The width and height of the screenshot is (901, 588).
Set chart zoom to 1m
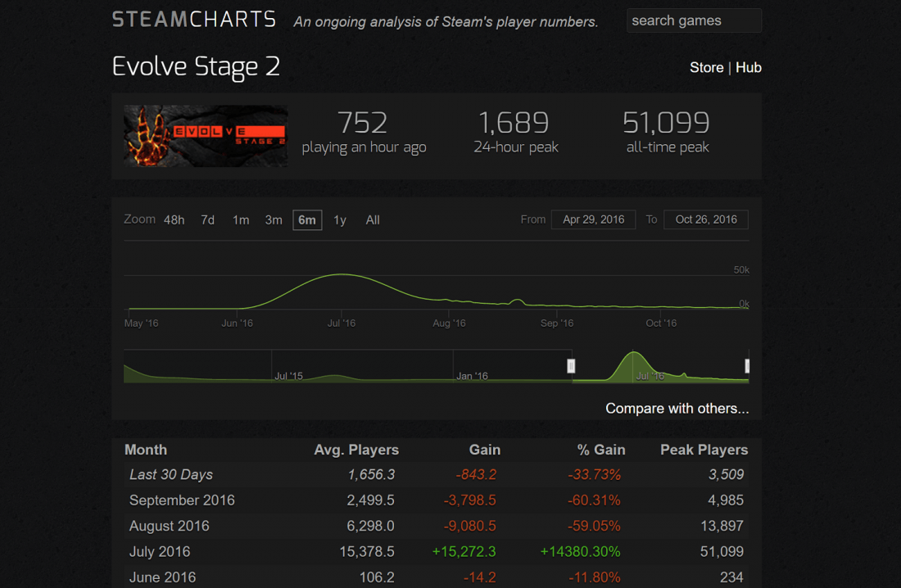241,220
